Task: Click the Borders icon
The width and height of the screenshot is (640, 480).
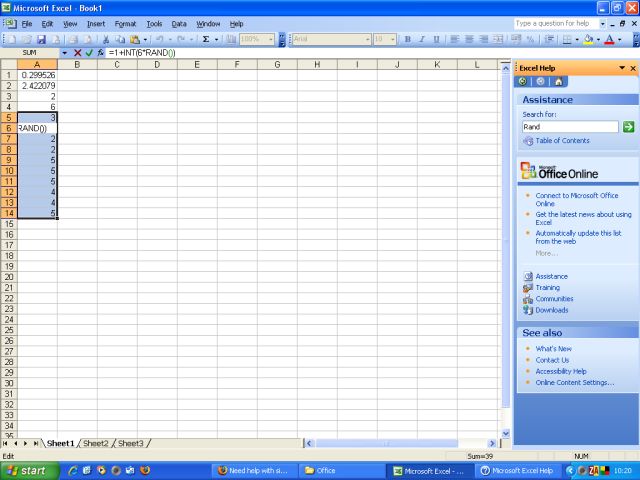Action: (x=567, y=39)
